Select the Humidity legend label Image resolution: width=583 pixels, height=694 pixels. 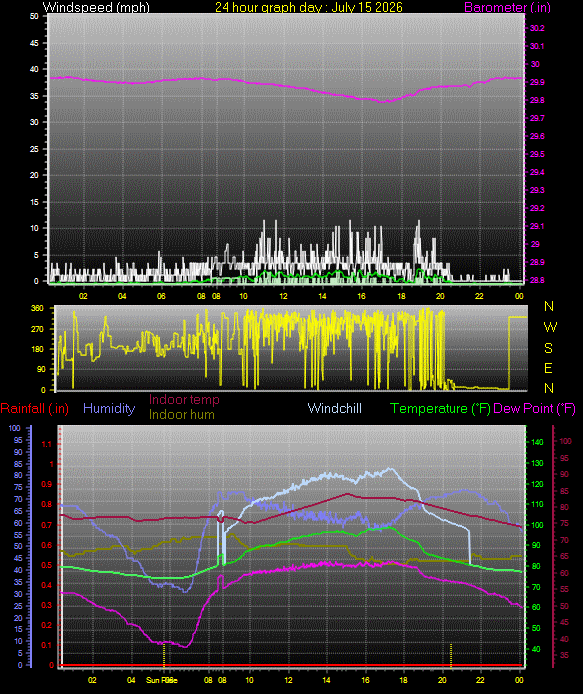[109, 408]
